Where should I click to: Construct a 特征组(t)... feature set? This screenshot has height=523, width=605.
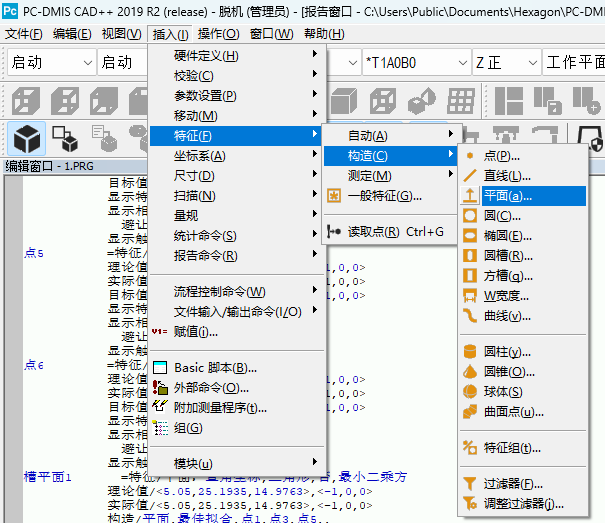click(x=523, y=448)
